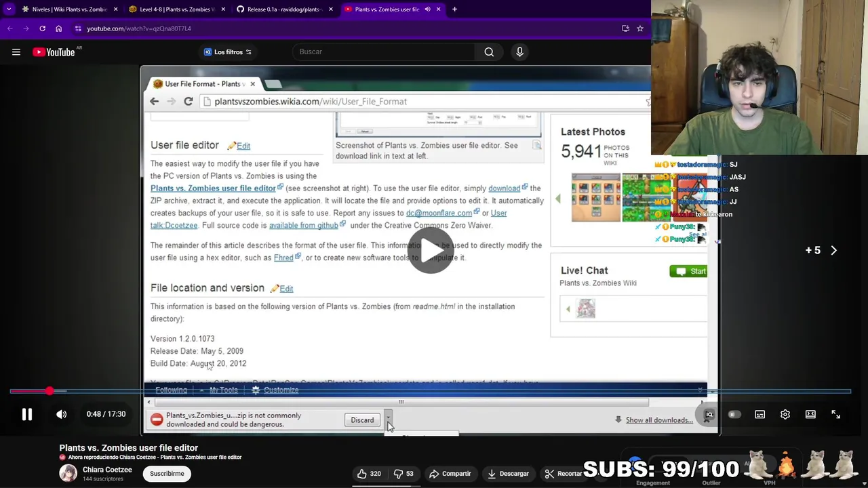The width and height of the screenshot is (868, 488).
Task: Go to YouTube home via logo
Action: coord(54,52)
